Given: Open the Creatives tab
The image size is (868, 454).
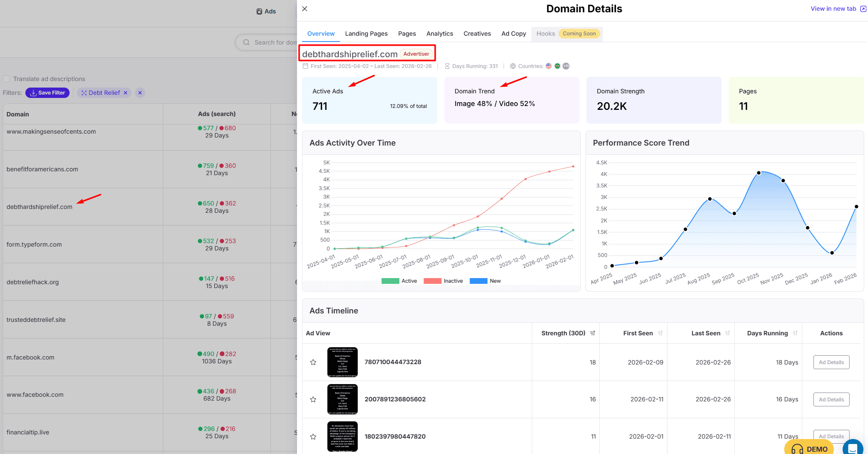Looking at the screenshot, I should tap(477, 34).
